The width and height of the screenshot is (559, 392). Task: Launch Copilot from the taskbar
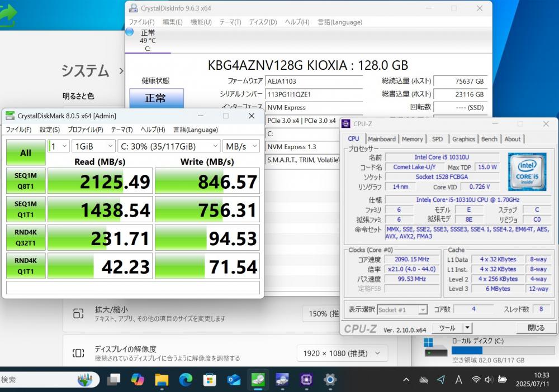coord(138,380)
